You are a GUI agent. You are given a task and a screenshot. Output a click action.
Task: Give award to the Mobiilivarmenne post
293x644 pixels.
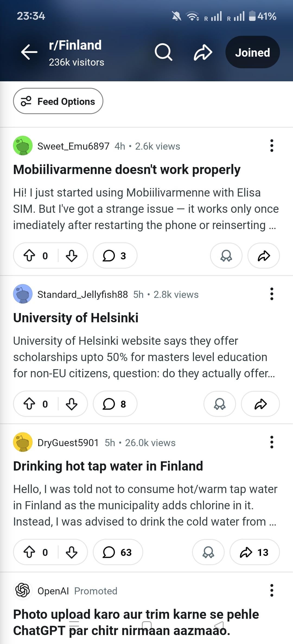click(226, 256)
